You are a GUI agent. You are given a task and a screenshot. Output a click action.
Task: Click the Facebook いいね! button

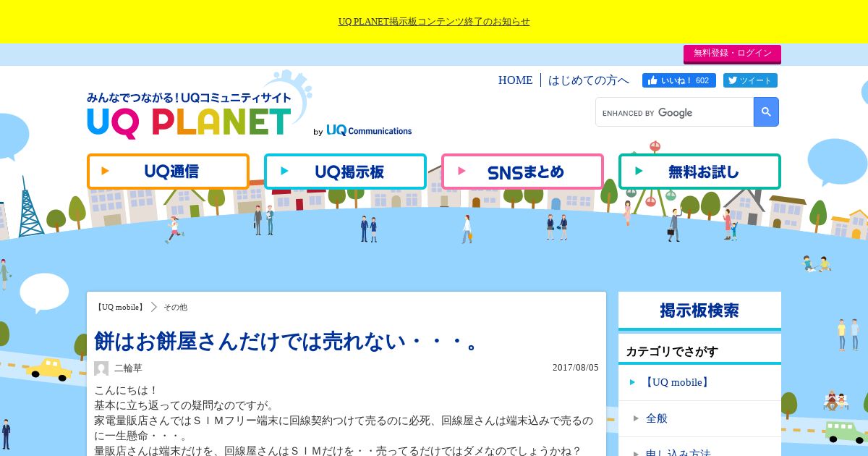click(679, 80)
